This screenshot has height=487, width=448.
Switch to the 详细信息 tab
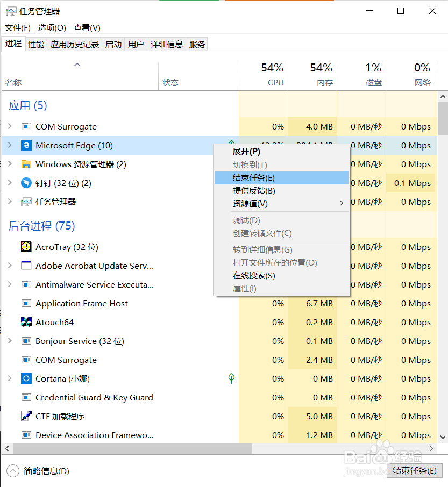coord(167,45)
